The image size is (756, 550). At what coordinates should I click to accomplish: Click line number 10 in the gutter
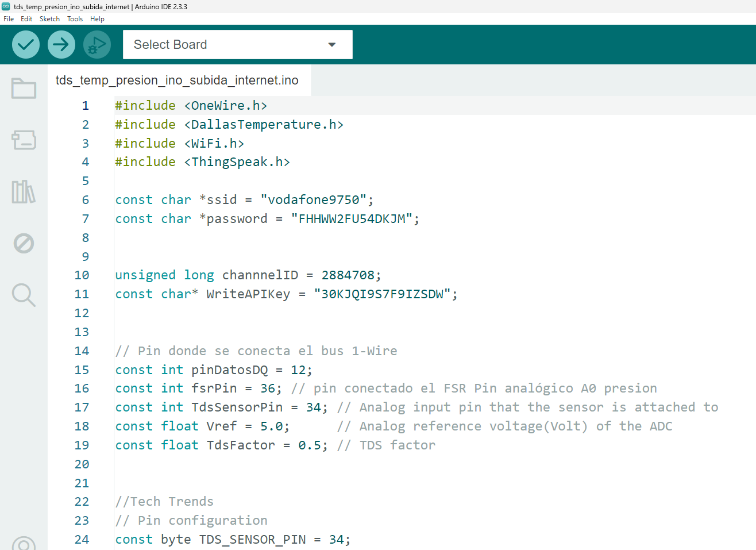82,275
